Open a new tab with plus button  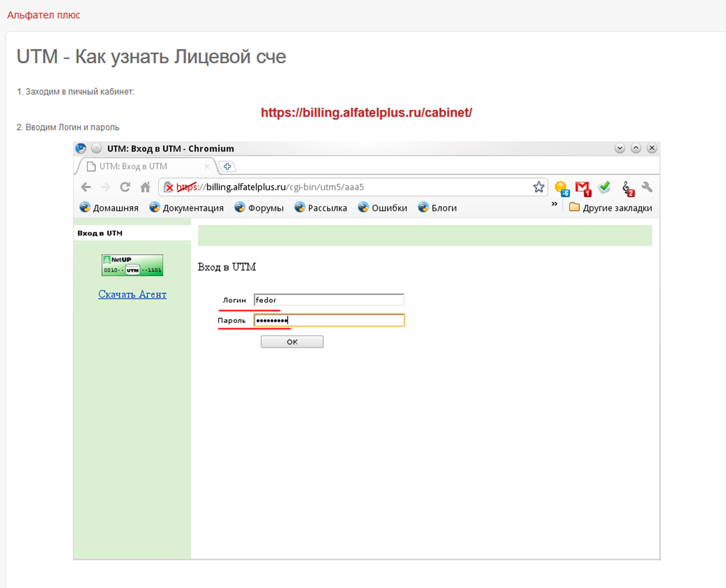(x=227, y=166)
